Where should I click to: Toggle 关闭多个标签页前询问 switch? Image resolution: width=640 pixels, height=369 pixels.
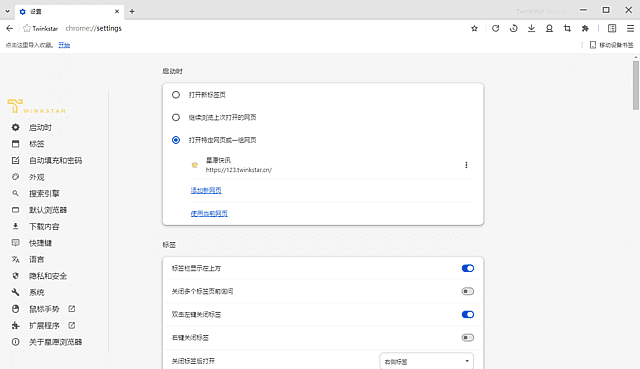point(468,291)
